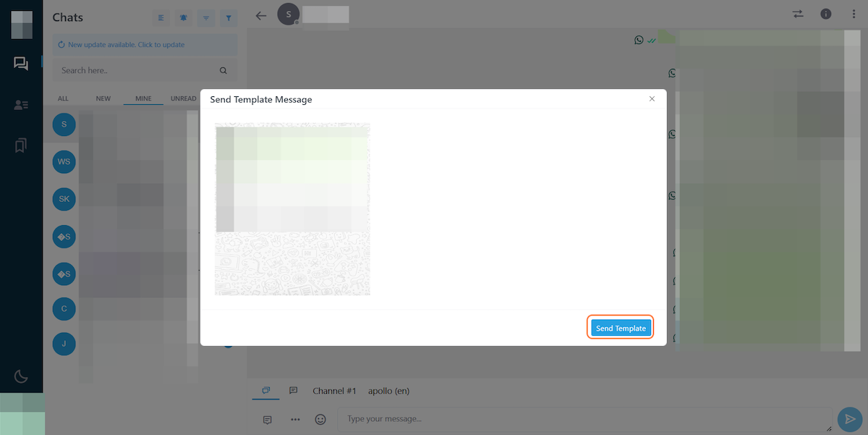Switch to the ALL chats tab
Screen dimensions: 868x435
tap(64, 98)
